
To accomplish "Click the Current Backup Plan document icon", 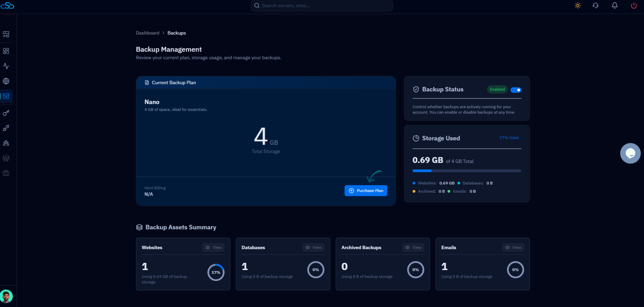I will pos(147,83).
